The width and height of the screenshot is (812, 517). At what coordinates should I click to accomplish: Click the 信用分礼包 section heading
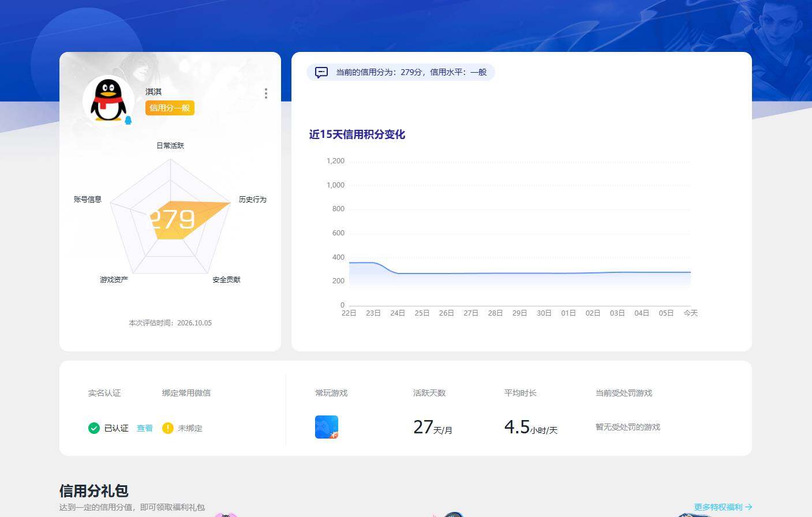pyautogui.click(x=94, y=491)
